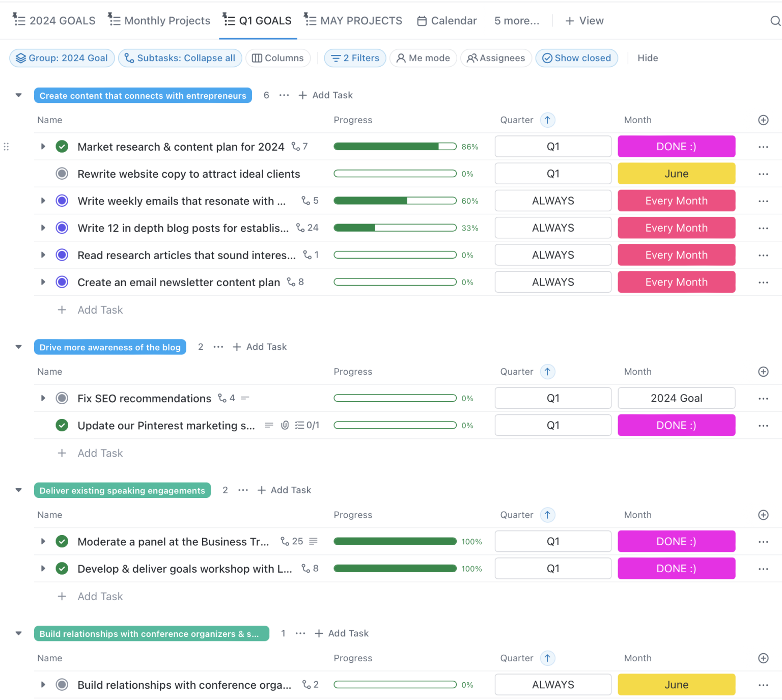Collapse the Create content that connects group
The image size is (782, 700).
pos(19,95)
